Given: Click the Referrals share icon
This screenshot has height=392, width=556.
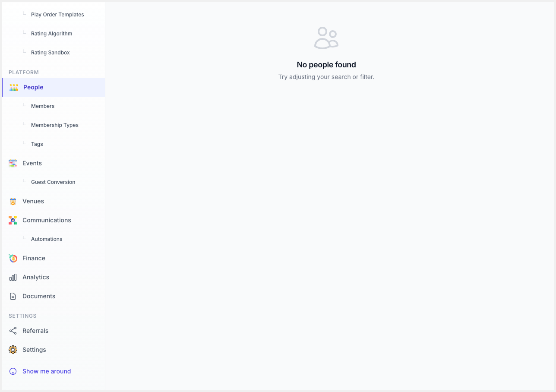Looking at the screenshot, I should pos(13,331).
